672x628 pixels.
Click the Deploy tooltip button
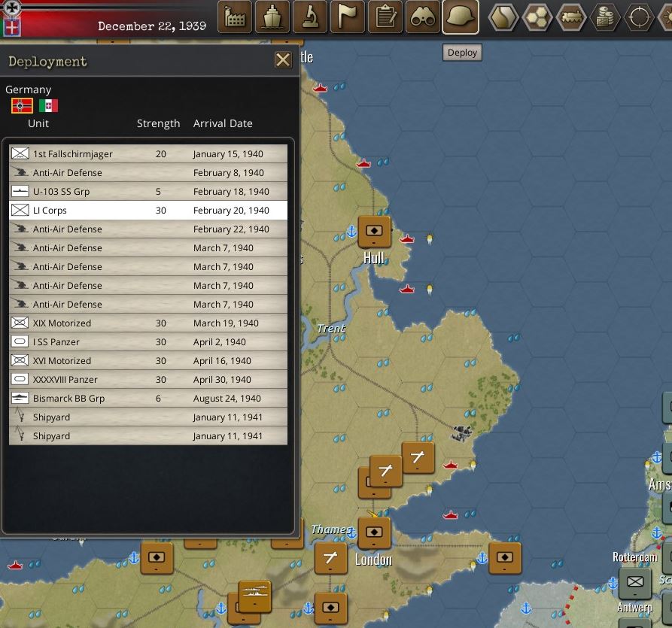click(x=462, y=52)
